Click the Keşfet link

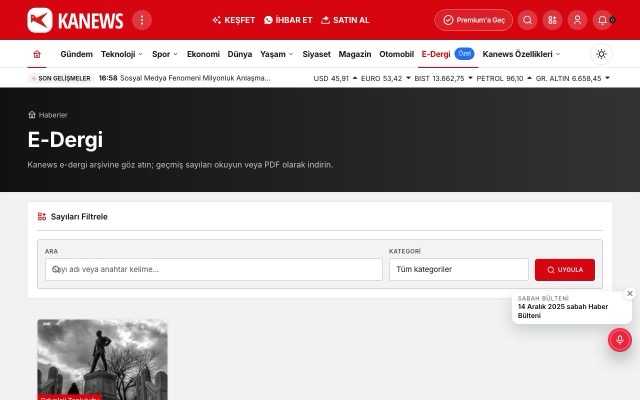pyautogui.click(x=234, y=20)
